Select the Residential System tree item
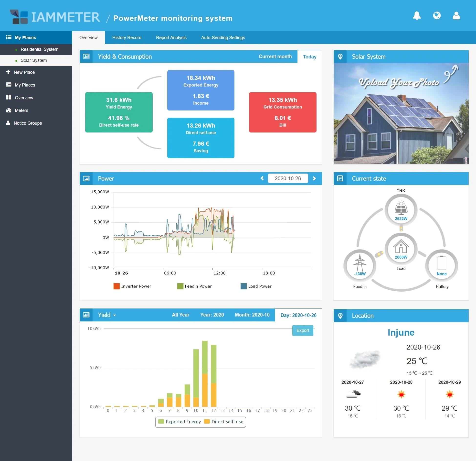The height and width of the screenshot is (461, 476). pos(39,49)
